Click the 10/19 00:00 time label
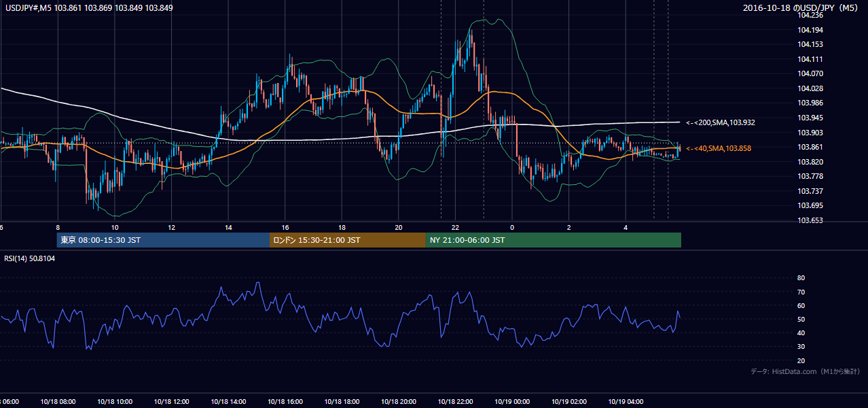The width and height of the screenshot is (868, 408). point(512,402)
